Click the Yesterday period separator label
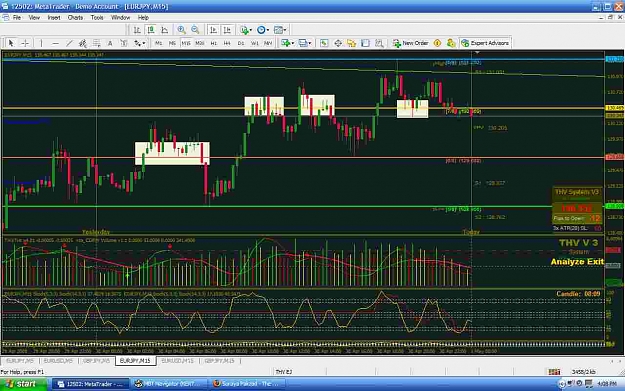The image size is (625, 391). [96, 232]
